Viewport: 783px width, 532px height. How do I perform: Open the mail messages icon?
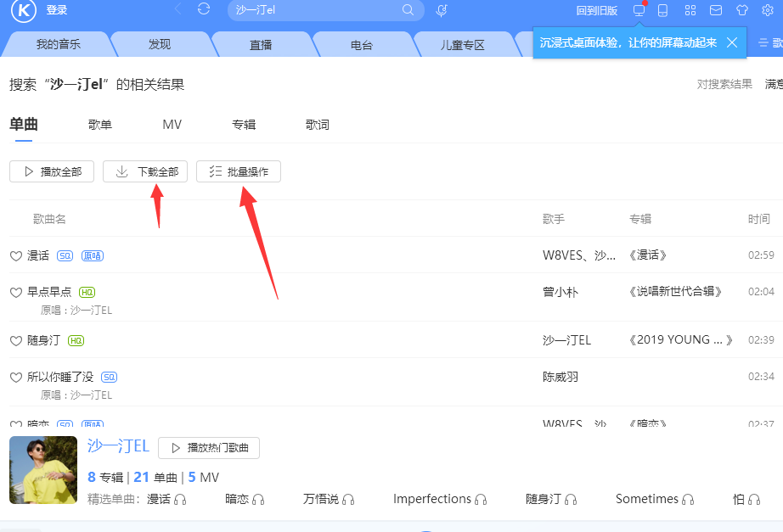pos(716,10)
